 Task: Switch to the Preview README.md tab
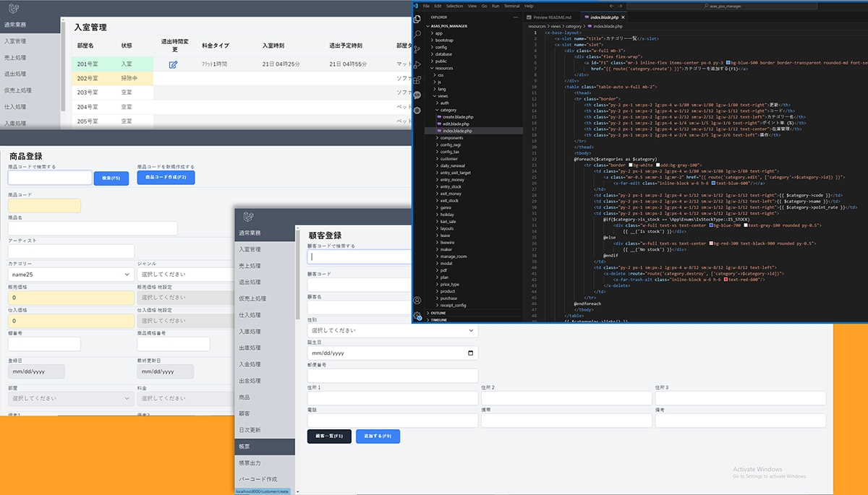(x=552, y=17)
